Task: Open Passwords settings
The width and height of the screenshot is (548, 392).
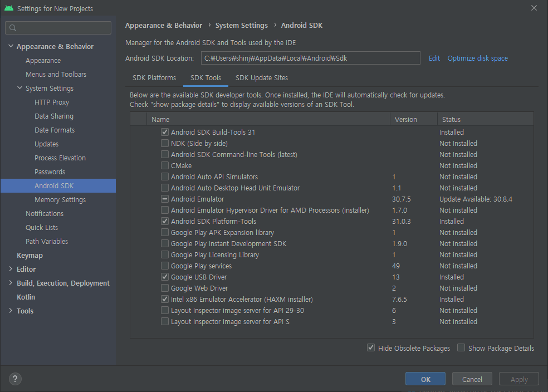Action: tap(50, 172)
